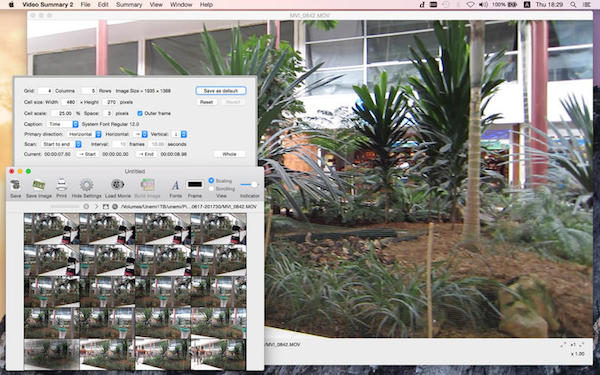
Task: Click the current time 00:00:07.80 value
Action: coord(57,154)
